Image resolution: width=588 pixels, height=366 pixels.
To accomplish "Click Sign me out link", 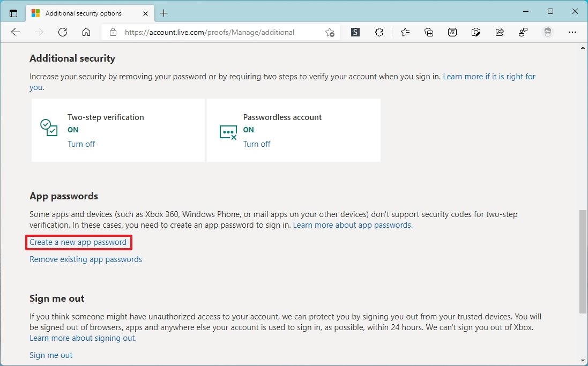I will (50, 355).
